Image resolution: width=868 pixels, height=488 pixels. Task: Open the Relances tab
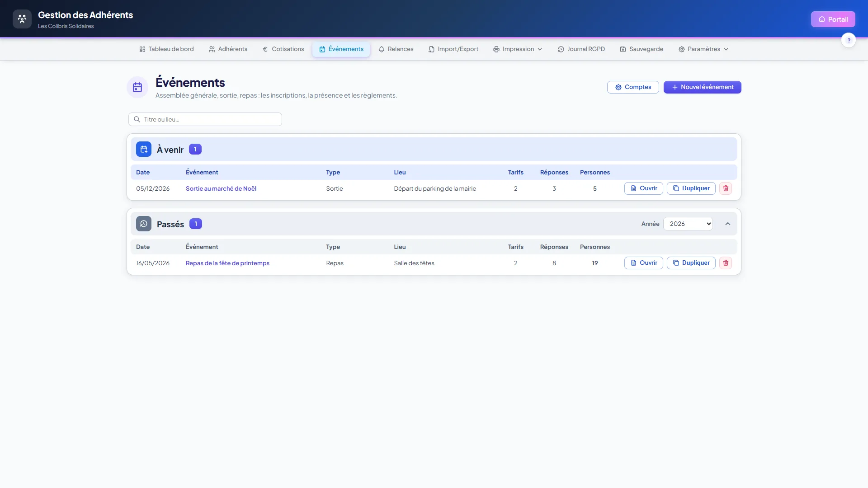[x=396, y=49]
